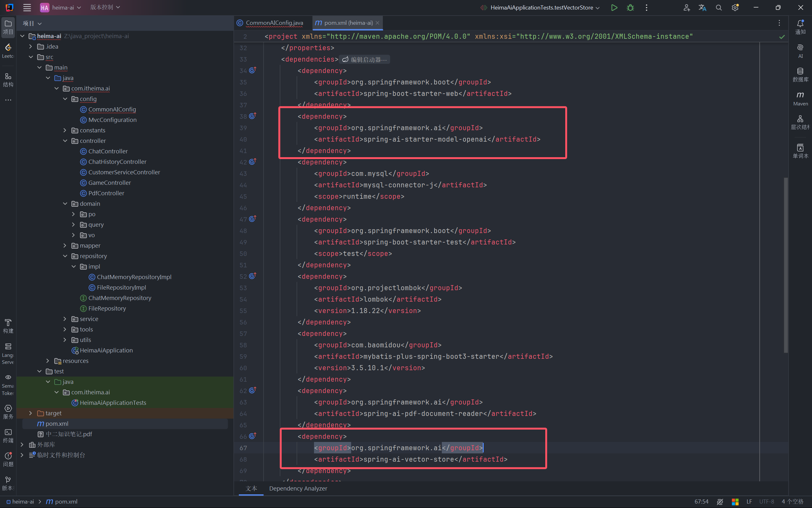Expand the target folder

(30, 413)
